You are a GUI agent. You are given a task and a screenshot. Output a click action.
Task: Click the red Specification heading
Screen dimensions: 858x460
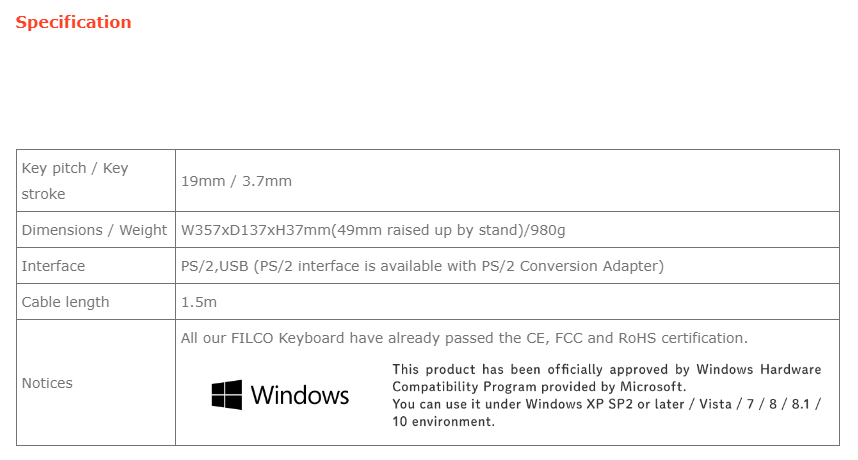point(73,22)
